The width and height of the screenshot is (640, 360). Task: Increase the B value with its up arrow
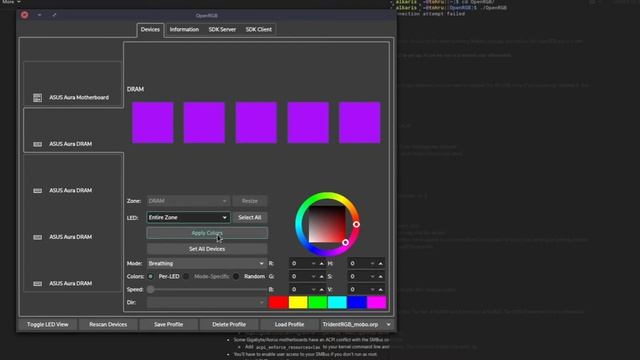pos(322,290)
